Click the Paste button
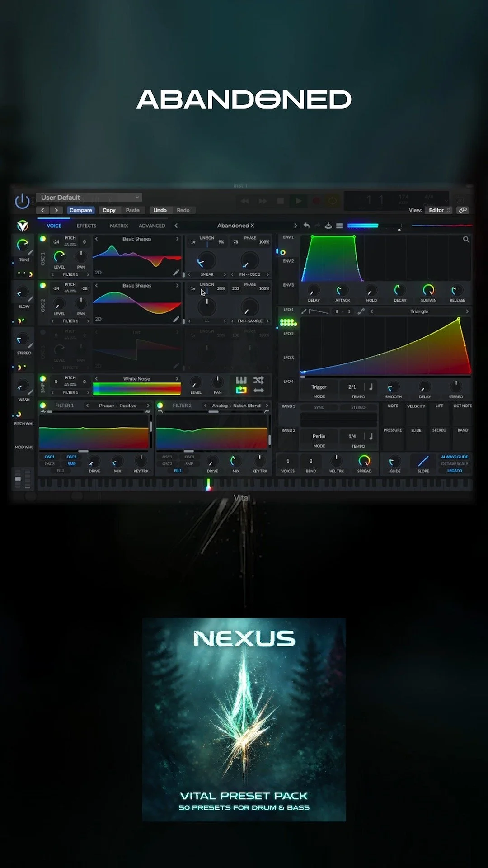488x868 pixels. [132, 210]
